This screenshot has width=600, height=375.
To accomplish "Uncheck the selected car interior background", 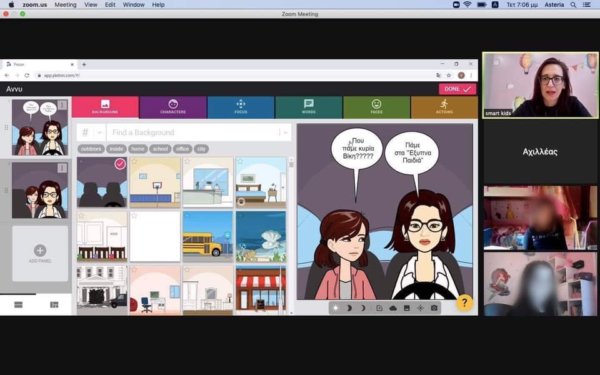I will (x=120, y=164).
